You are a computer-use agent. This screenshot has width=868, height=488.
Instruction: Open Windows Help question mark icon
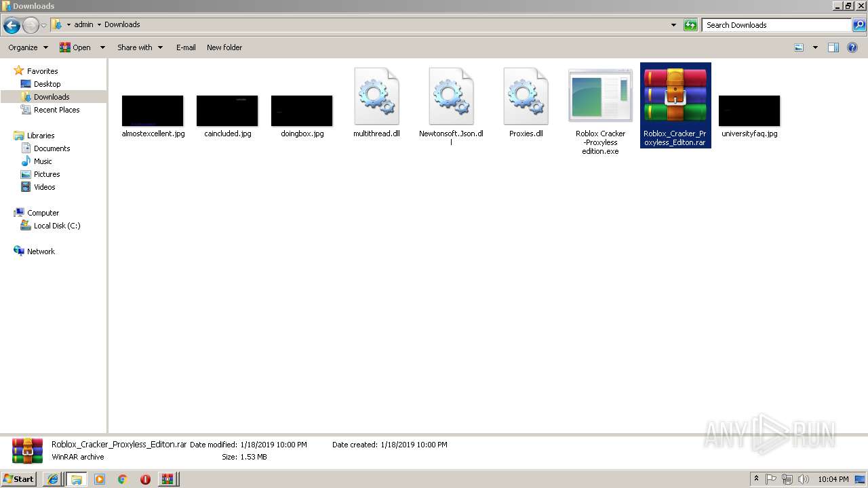point(852,47)
